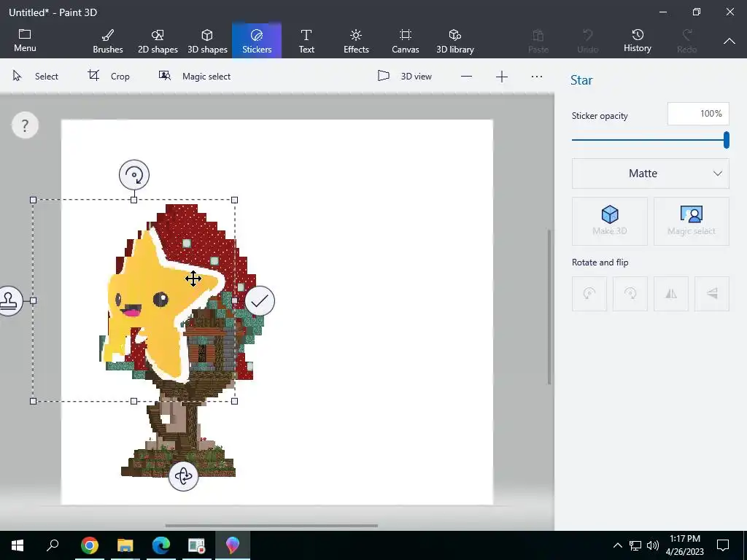This screenshot has width=747, height=560.
Task: Open the 3D library
Action: (455, 41)
